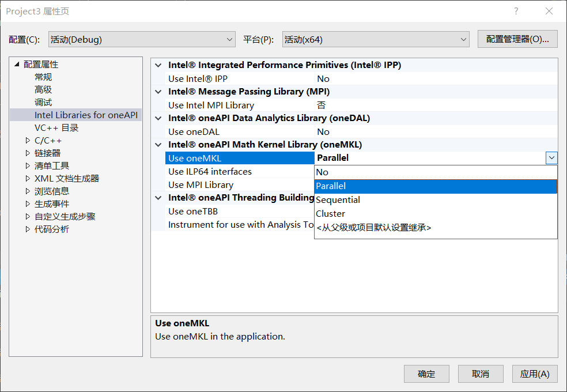Viewport: 567px width, 392px height.
Task: Select Intel Libraries for oneAPI tree item
Action: coord(86,115)
